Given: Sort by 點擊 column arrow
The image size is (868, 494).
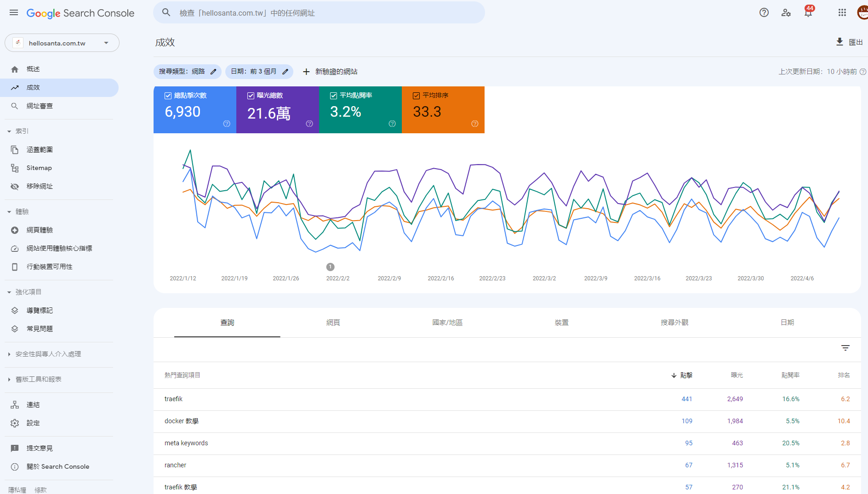Looking at the screenshot, I should tap(674, 375).
